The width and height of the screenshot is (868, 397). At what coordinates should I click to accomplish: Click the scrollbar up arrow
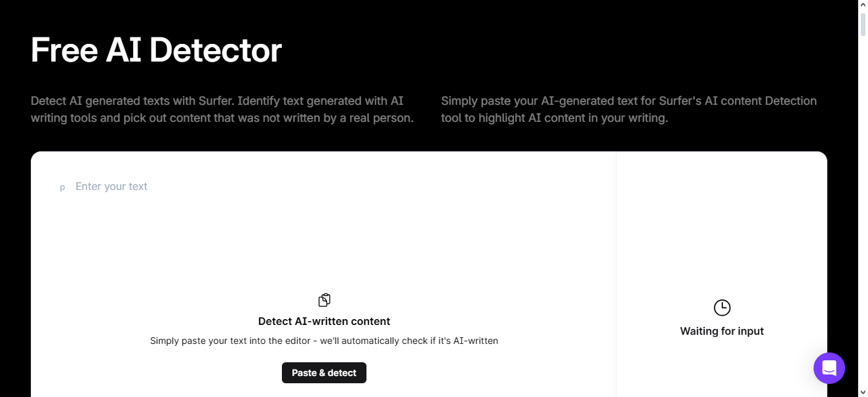point(863,5)
